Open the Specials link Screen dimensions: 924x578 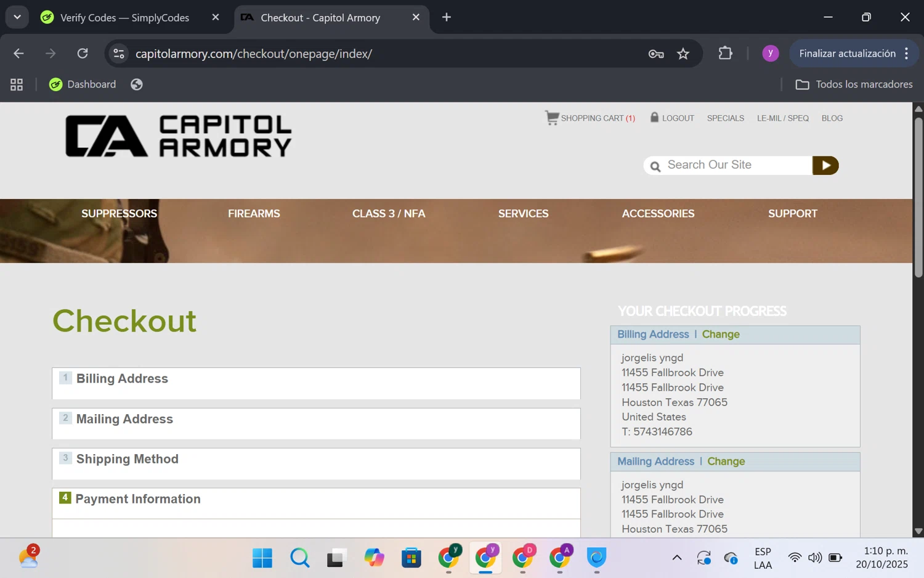pos(725,118)
